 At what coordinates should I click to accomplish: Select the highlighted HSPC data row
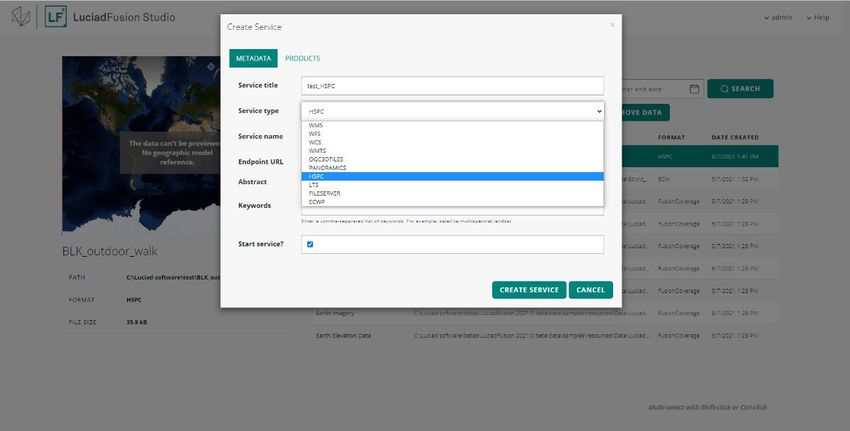coord(700,156)
